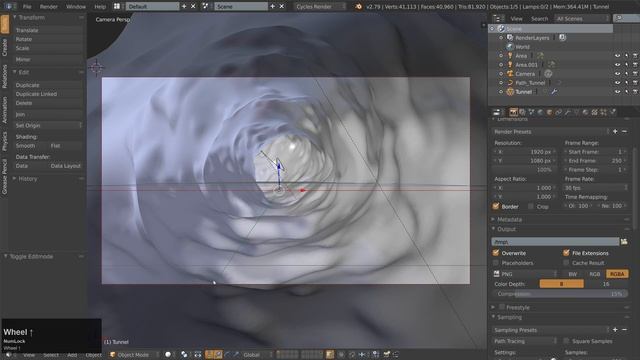Toggle the Border checkbox
The image size is (640, 360).
point(496,206)
